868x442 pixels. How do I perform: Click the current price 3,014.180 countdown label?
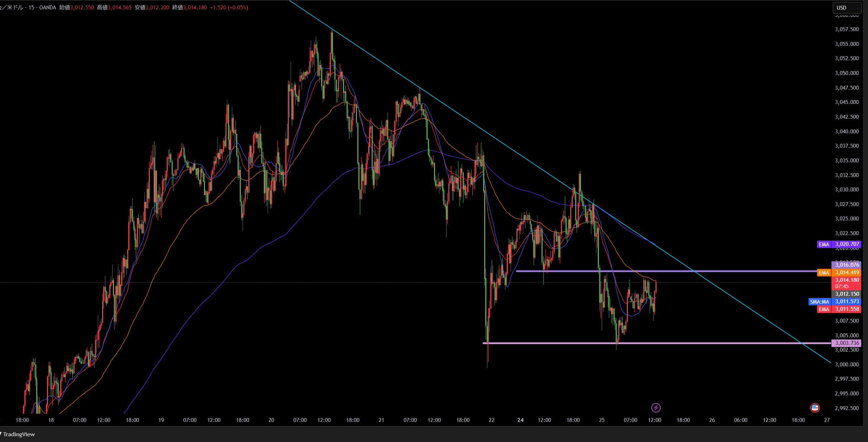[847, 283]
